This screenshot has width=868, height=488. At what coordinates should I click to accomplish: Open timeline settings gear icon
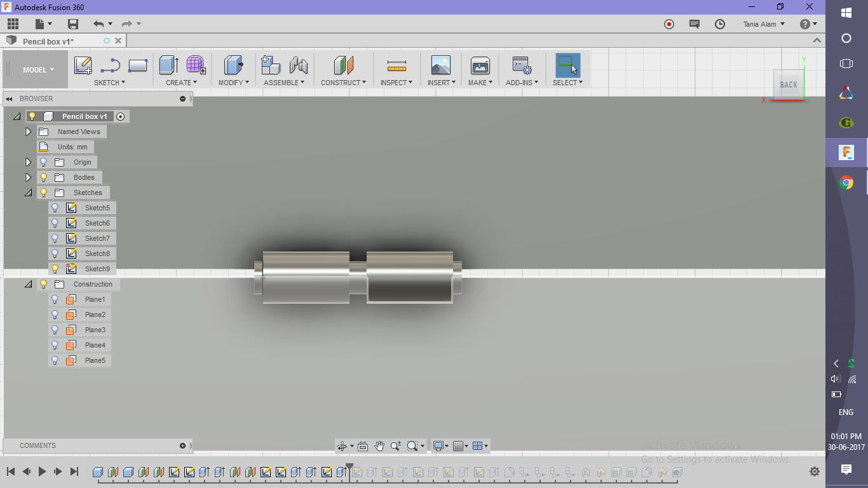pyautogui.click(x=815, y=471)
